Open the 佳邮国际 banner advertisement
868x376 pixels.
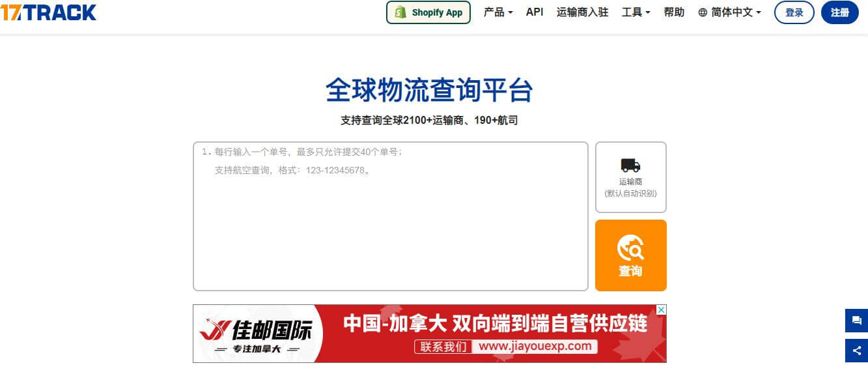(430, 334)
